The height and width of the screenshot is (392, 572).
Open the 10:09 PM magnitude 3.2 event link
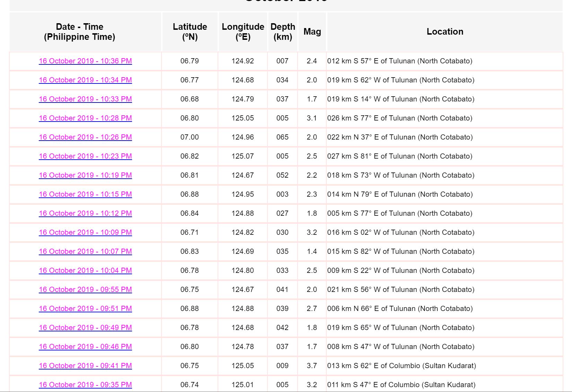coord(85,232)
